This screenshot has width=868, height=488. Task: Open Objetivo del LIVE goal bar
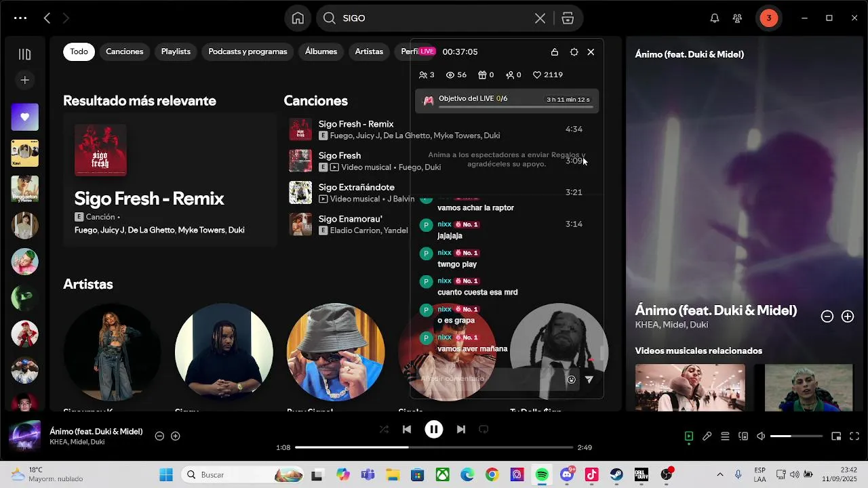507,100
